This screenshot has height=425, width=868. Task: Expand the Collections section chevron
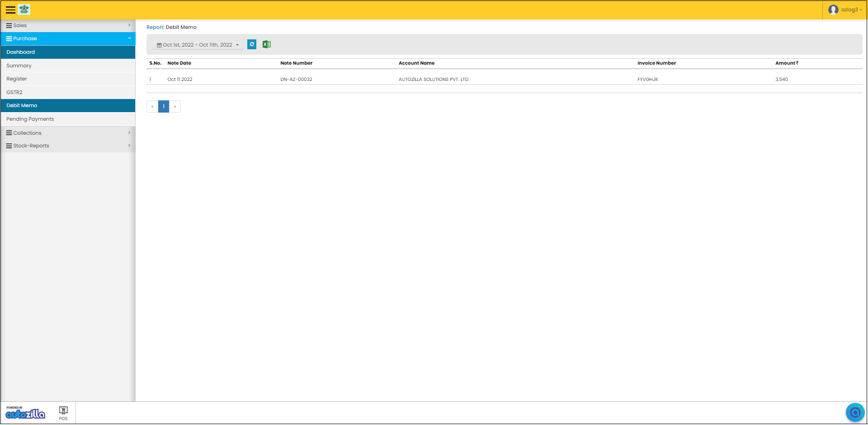coord(129,132)
